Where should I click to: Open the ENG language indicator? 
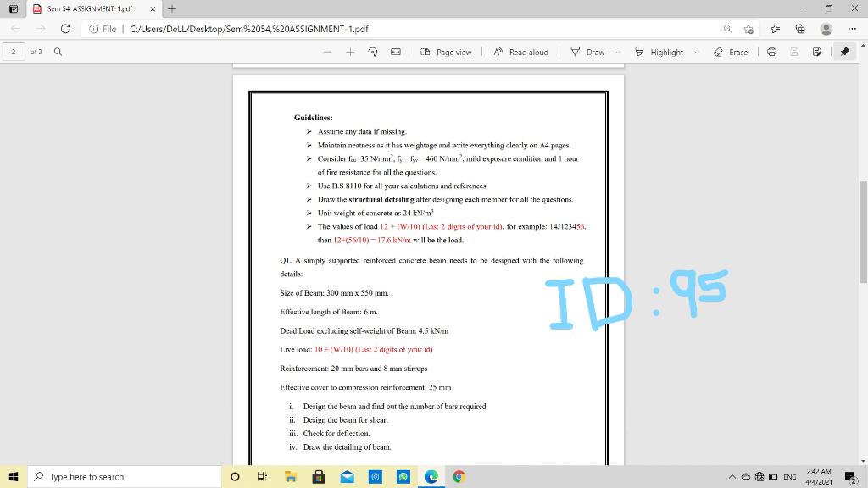pyautogui.click(x=790, y=477)
